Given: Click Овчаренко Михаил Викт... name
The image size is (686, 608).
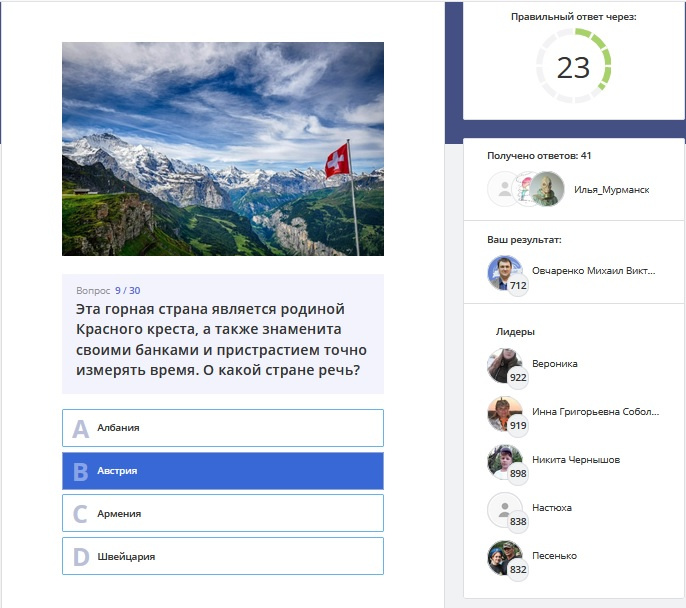Looking at the screenshot, I should click(x=593, y=271).
